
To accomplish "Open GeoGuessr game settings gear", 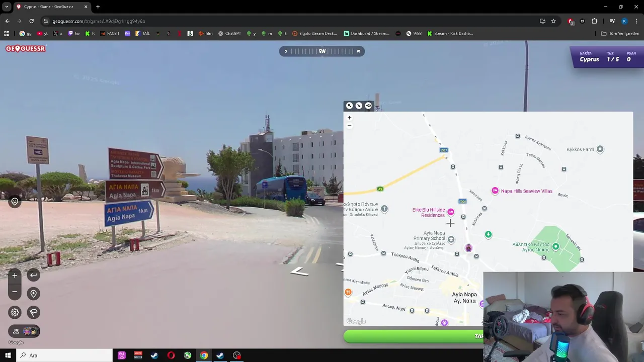I will [15, 312].
